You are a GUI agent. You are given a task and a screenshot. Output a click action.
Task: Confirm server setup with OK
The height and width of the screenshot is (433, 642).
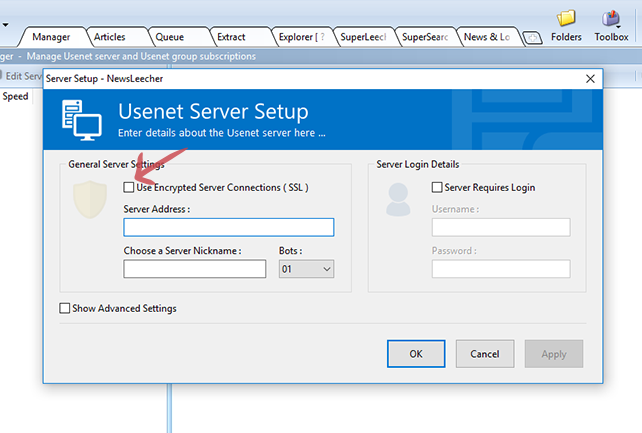coord(416,354)
